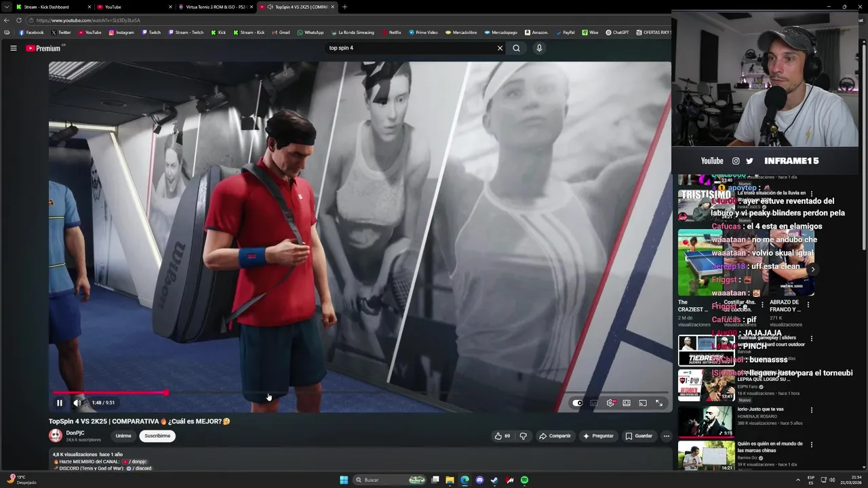Open the Preguntar AI button
Viewport: 868px width, 488px height.
pyautogui.click(x=598, y=436)
